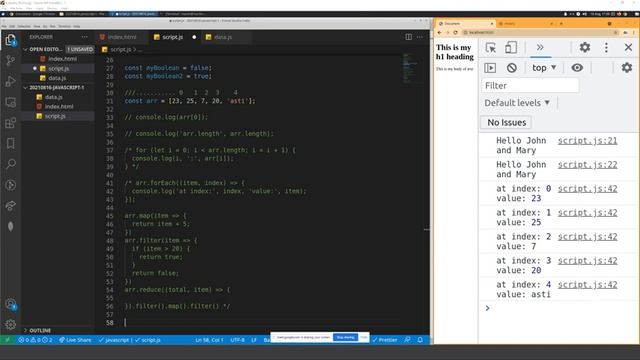Collapse the Open Editors section
This screenshot has width=640, height=360.
pos(45,49)
